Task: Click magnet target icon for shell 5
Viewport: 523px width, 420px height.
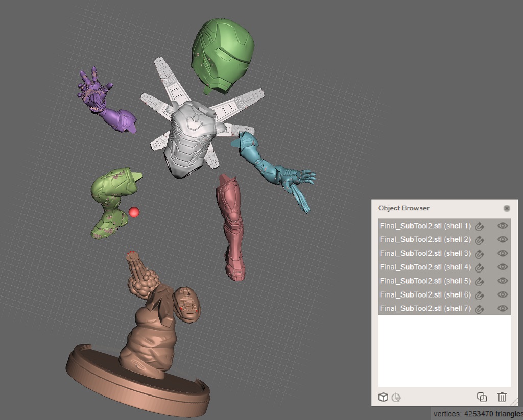Action: 479,281
